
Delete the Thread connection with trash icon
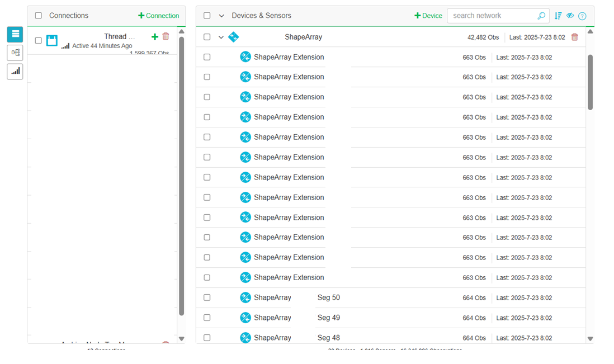point(166,36)
